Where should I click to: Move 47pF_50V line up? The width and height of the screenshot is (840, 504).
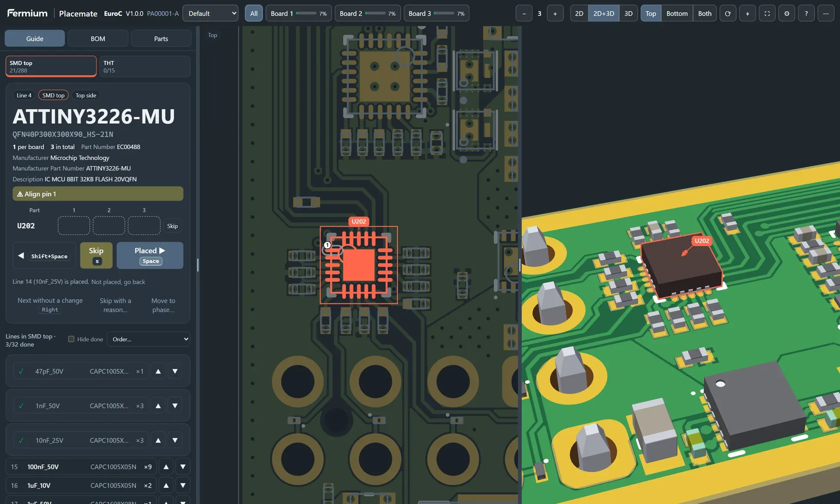(x=158, y=371)
